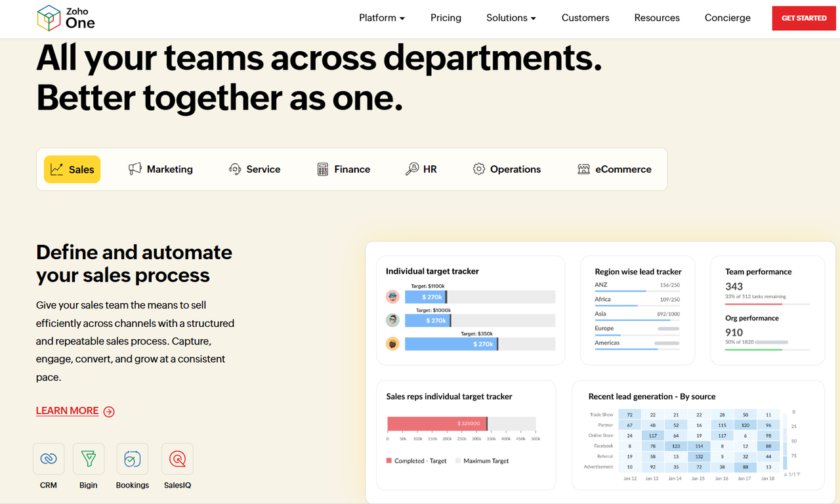This screenshot has height=504, width=840.
Task: Switch to the Finance tab
Action: pos(344,169)
